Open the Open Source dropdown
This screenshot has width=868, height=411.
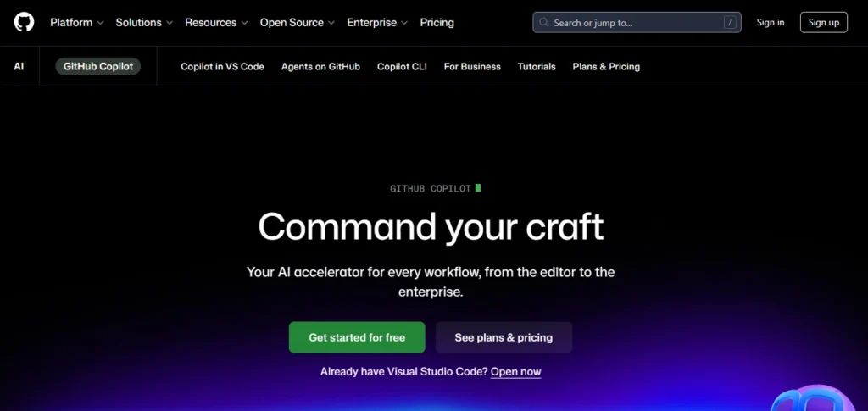tap(297, 23)
